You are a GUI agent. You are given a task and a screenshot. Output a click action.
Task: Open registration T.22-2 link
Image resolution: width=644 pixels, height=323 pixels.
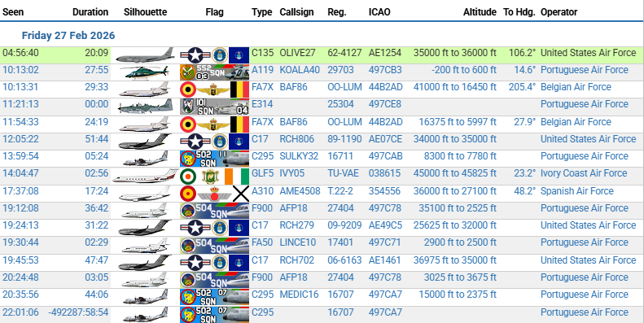[x=340, y=191]
